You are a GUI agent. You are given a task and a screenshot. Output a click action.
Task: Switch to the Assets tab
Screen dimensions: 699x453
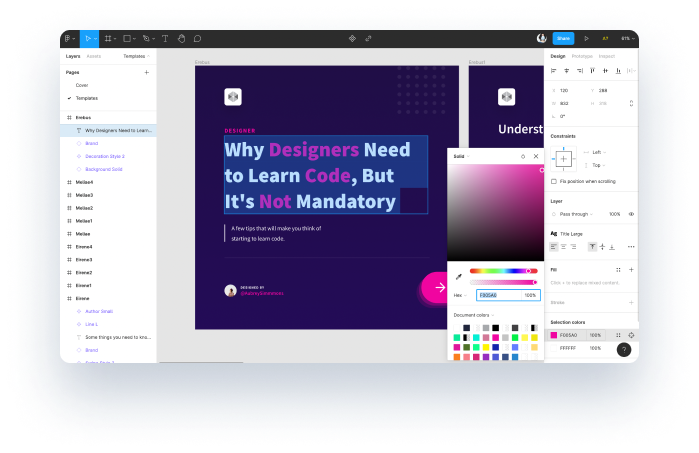pos(93,56)
